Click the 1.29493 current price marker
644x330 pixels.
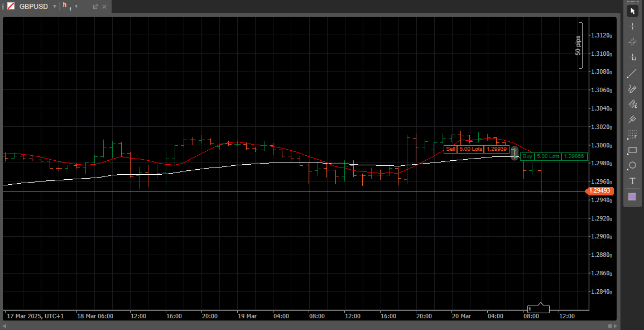tap(599, 191)
